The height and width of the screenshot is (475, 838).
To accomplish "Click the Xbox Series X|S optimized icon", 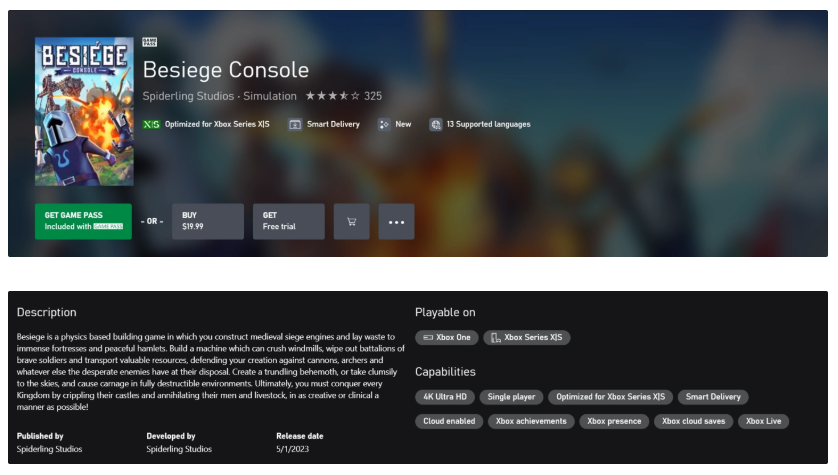I will click(151, 124).
